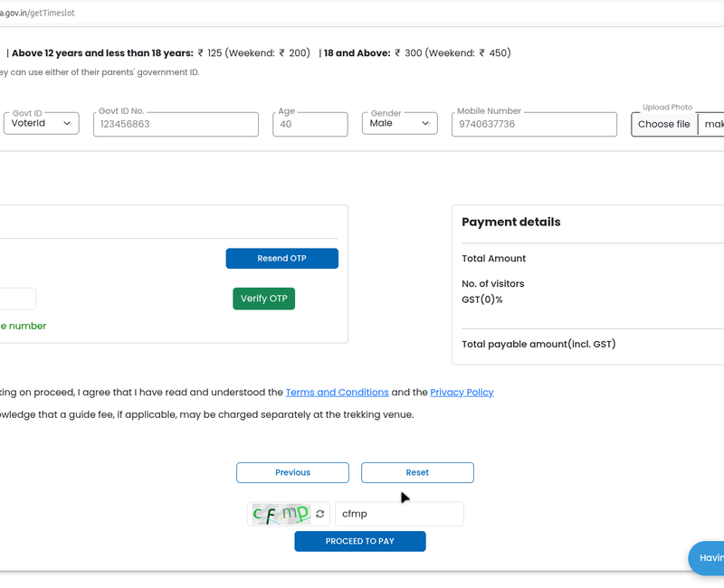Image resolution: width=724 pixels, height=588 pixels.
Task: Click the Total payable amount(incl. GST) label
Action: (538, 345)
